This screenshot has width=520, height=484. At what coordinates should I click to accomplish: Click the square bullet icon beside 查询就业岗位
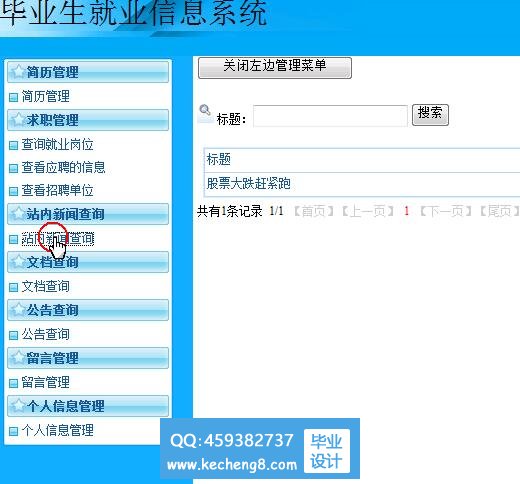click(13, 145)
